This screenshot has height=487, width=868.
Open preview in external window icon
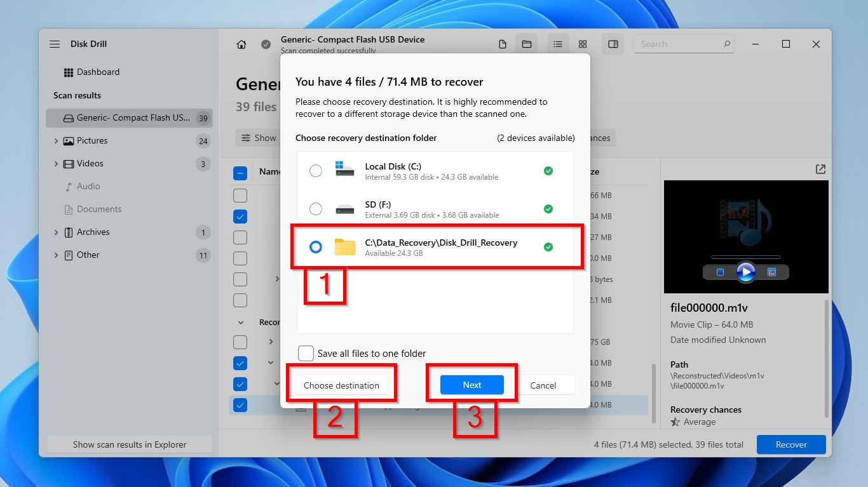(x=820, y=169)
